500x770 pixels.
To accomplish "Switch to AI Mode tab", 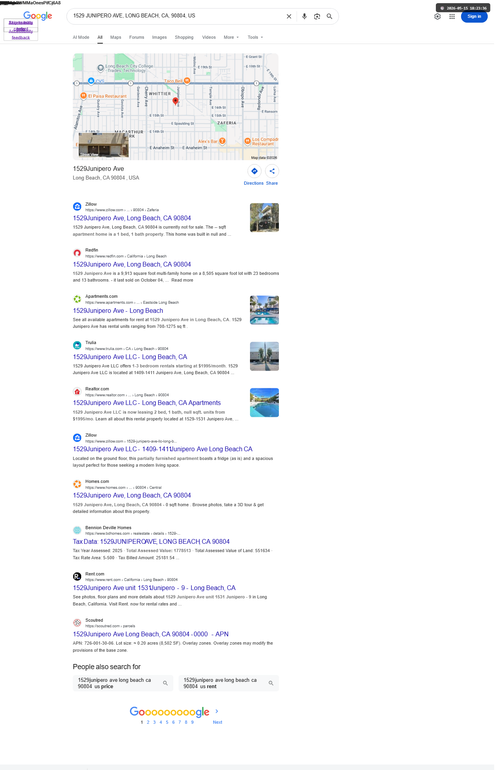I will tap(81, 37).
